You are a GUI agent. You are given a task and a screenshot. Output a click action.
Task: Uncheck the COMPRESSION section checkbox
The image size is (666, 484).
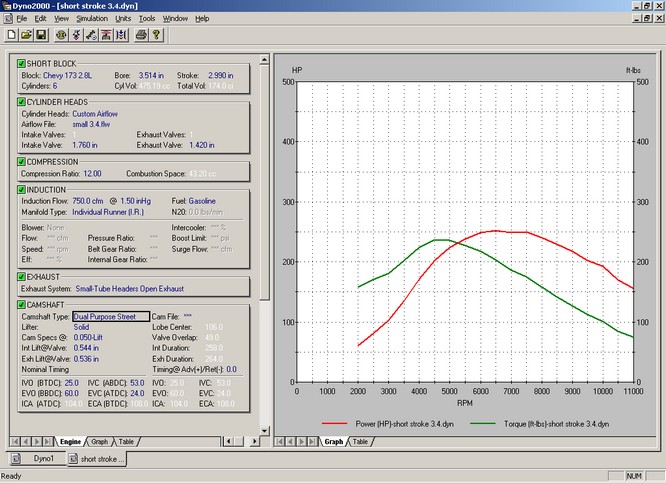[21, 160]
